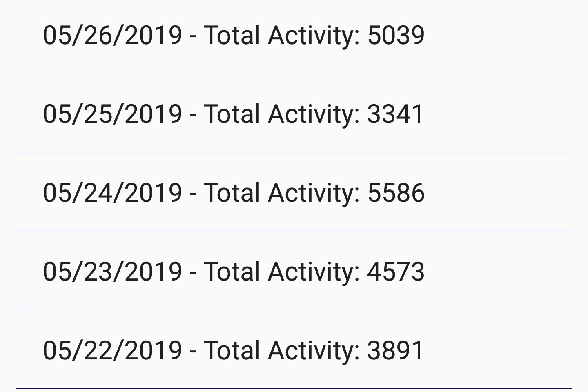The width and height of the screenshot is (588, 392).
Task: Select the Total Activity value 3891
Action: (395, 350)
